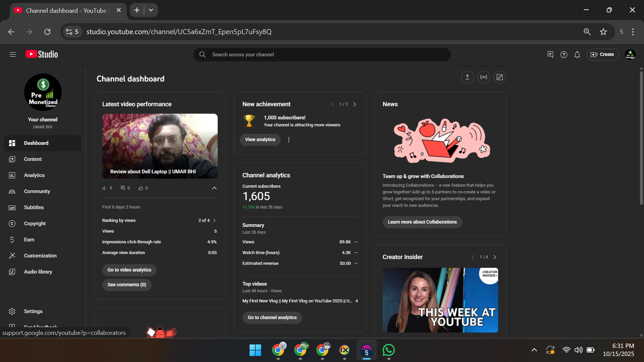Open Analytics in the sidebar

coord(34,175)
